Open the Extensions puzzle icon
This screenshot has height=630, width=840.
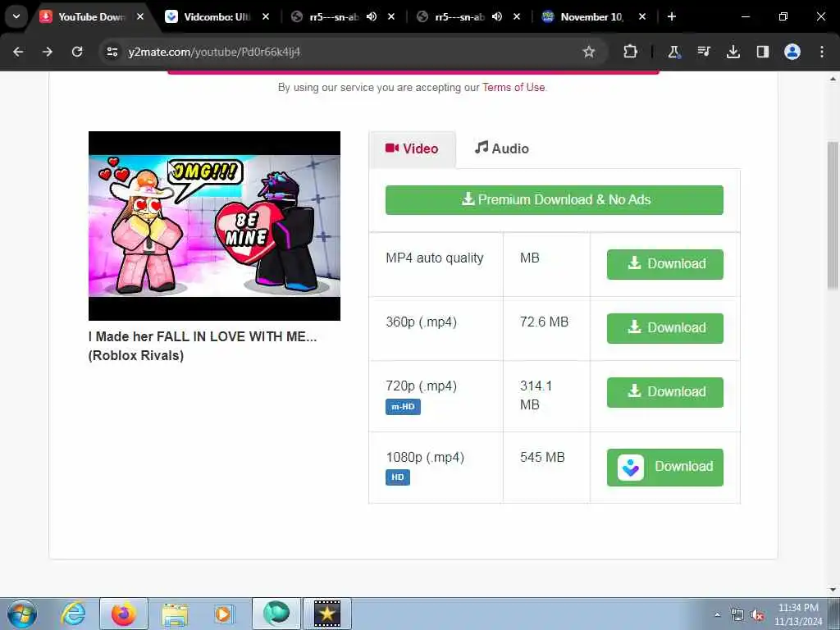click(631, 52)
